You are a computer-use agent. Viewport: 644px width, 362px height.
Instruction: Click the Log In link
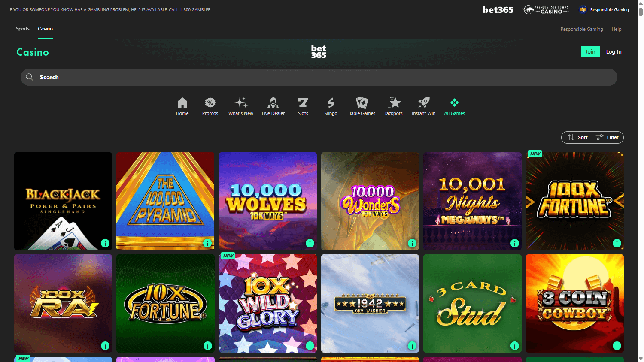tap(614, 51)
